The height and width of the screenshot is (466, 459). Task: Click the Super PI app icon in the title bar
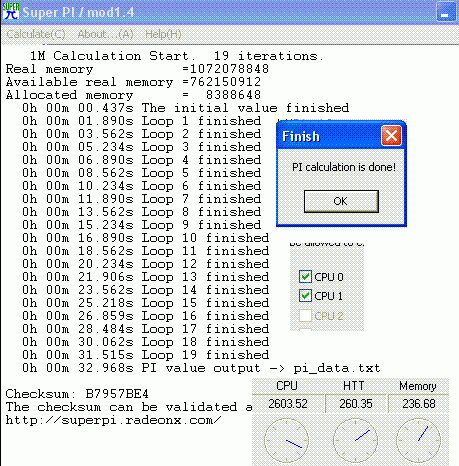pos(11,12)
